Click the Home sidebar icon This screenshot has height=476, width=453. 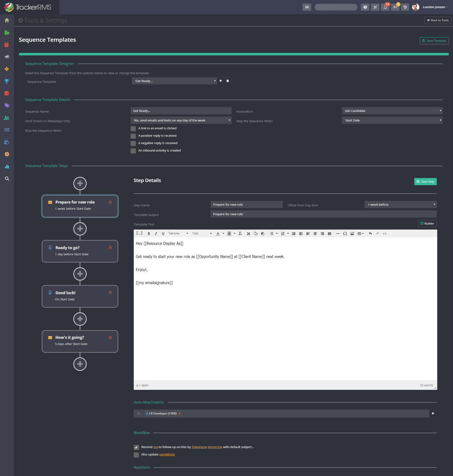[x=7, y=20]
